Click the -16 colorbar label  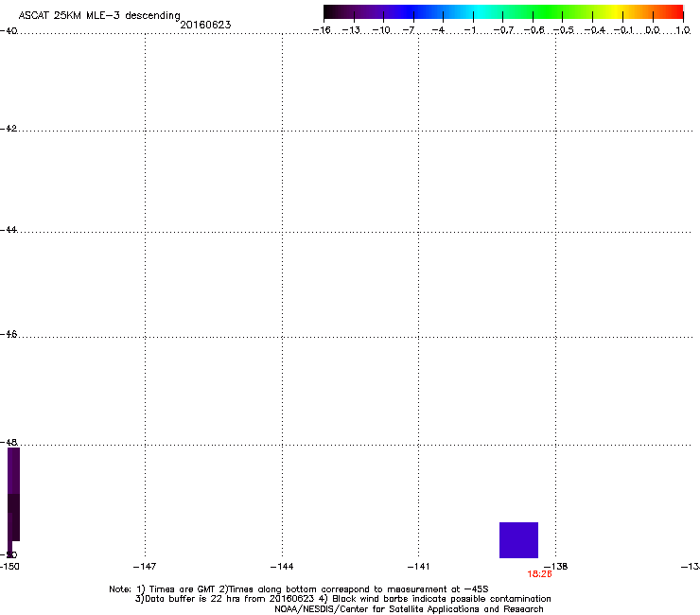[x=322, y=30]
